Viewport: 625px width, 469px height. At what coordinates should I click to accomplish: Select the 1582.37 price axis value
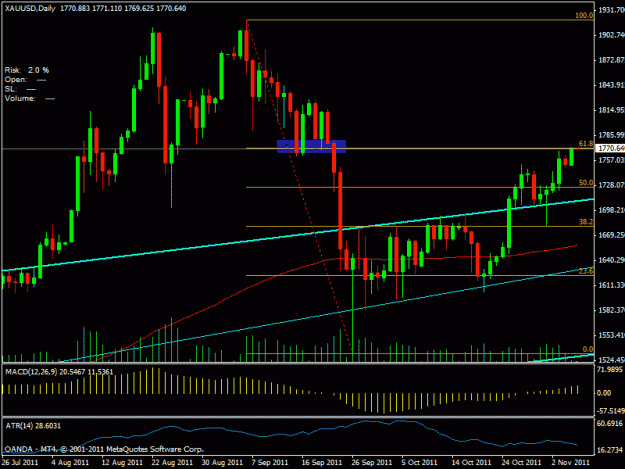[x=611, y=310]
